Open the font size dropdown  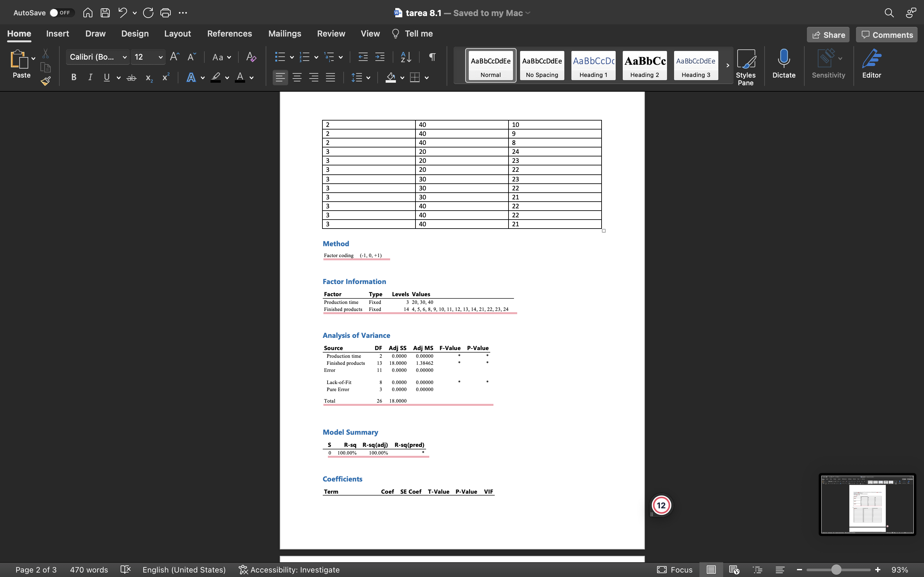tap(161, 57)
